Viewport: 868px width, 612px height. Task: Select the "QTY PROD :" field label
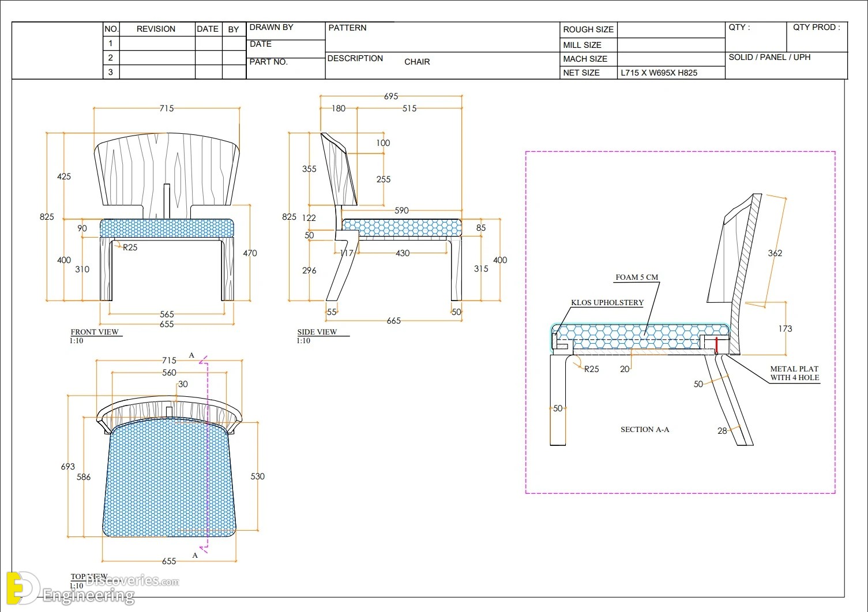tap(817, 27)
